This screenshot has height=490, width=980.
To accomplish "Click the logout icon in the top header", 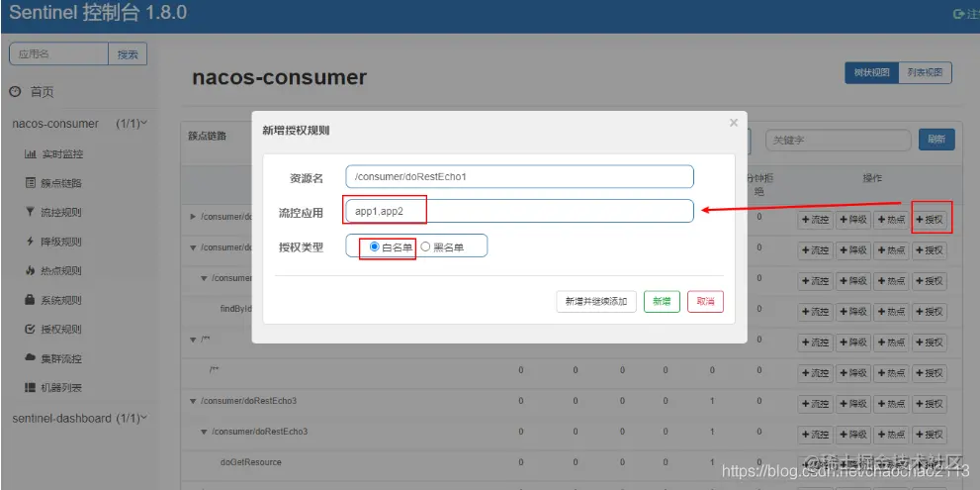I will click(x=958, y=14).
